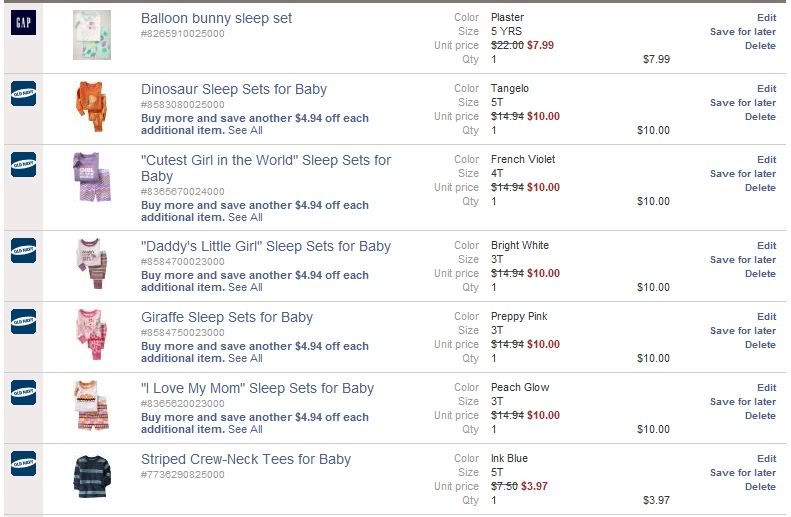The height and width of the screenshot is (517, 791).
Task: Click Old Navy logo beside Giraffe Sleep Sets
Action: pyautogui.click(x=23, y=321)
